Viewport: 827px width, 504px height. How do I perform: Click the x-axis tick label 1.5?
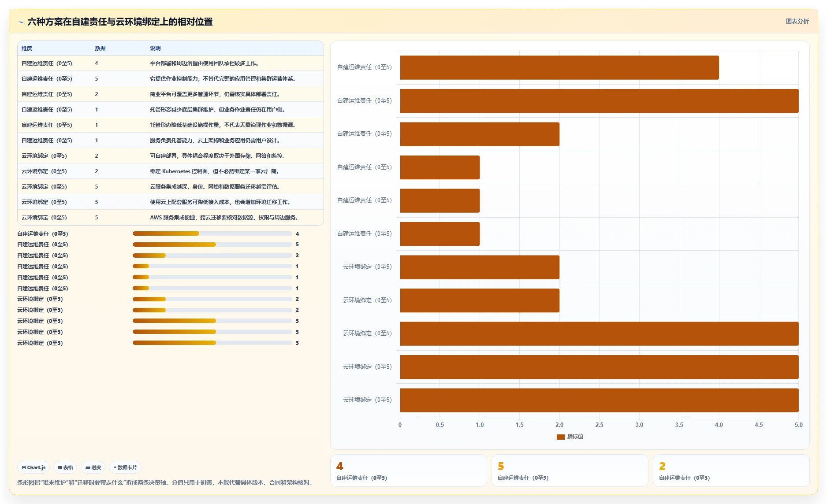[x=520, y=425]
